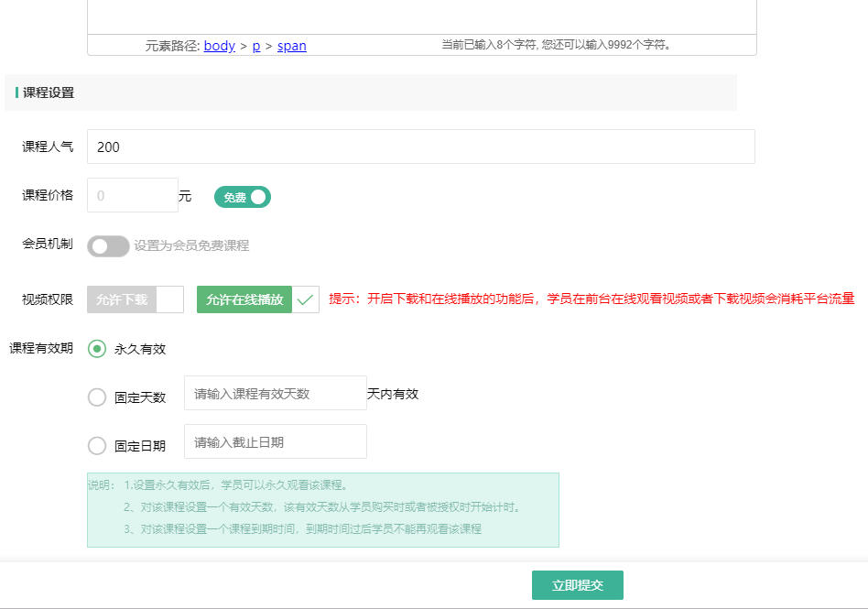Open the 请输入截止日期 date field

click(x=275, y=441)
